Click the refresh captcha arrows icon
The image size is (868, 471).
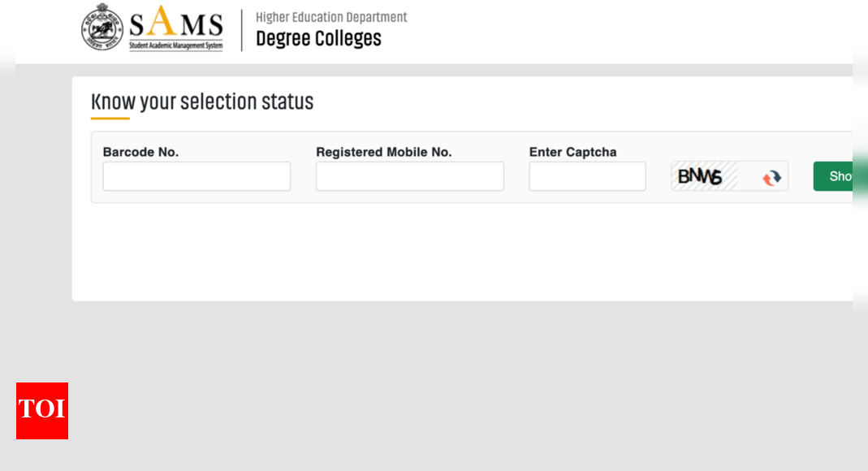click(x=771, y=177)
